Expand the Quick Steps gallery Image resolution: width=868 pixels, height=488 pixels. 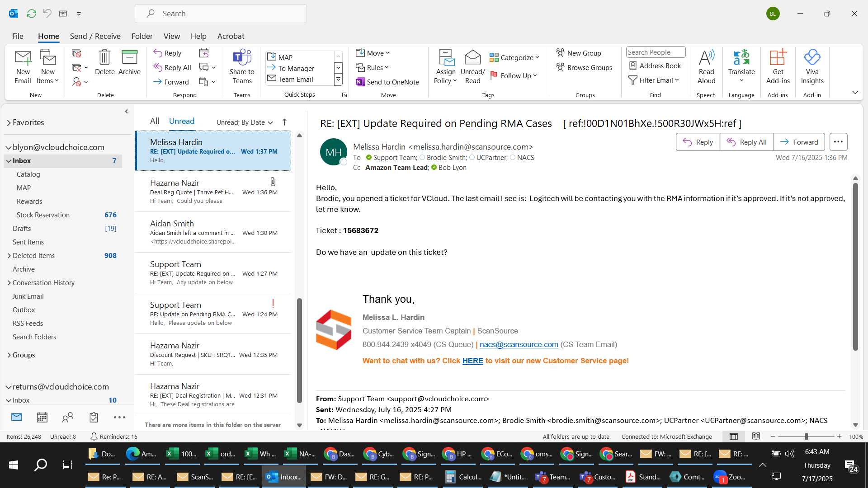(338, 80)
